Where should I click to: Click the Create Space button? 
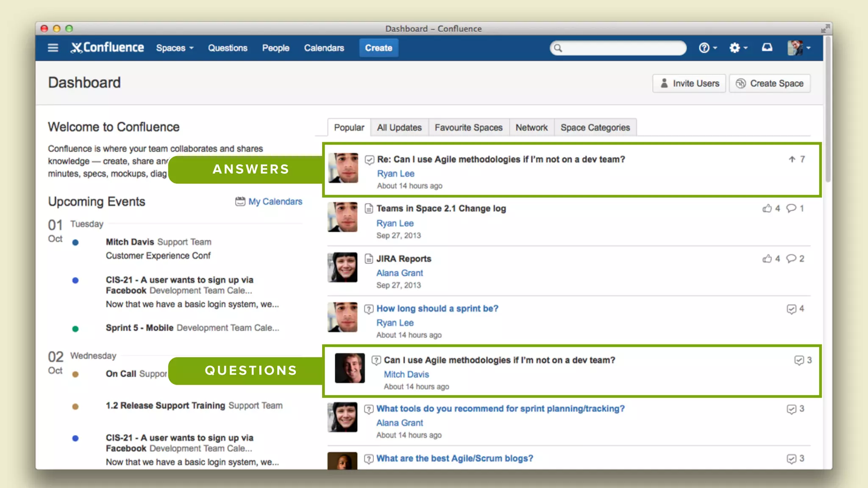[770, 83]
